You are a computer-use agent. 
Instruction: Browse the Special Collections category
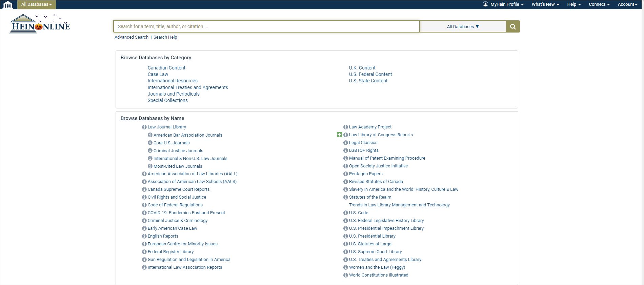168,100
